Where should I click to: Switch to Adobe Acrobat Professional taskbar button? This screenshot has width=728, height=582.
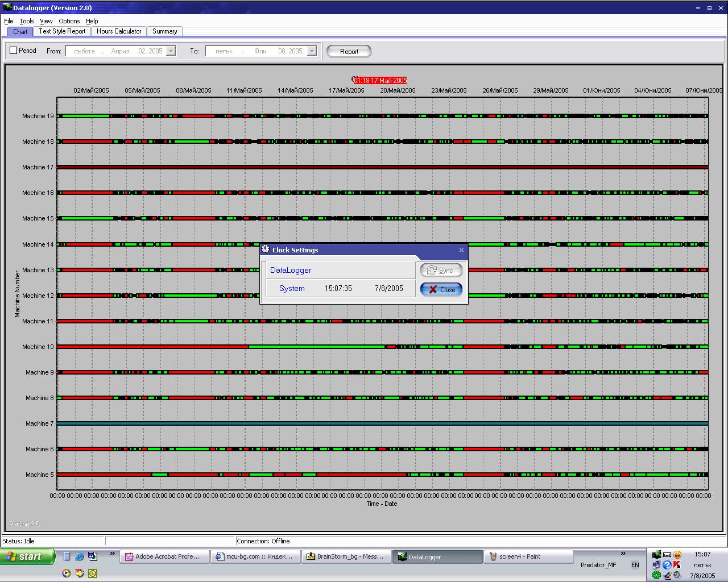(x=164, y=556)
